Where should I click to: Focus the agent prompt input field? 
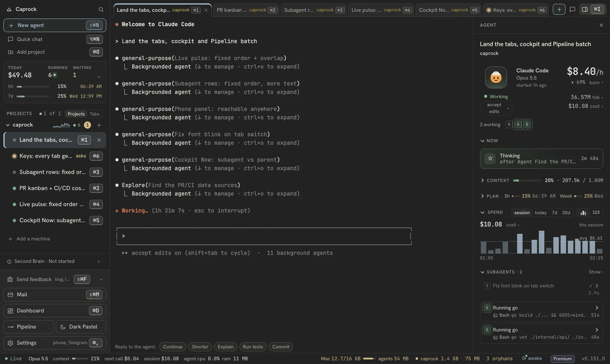264,236
